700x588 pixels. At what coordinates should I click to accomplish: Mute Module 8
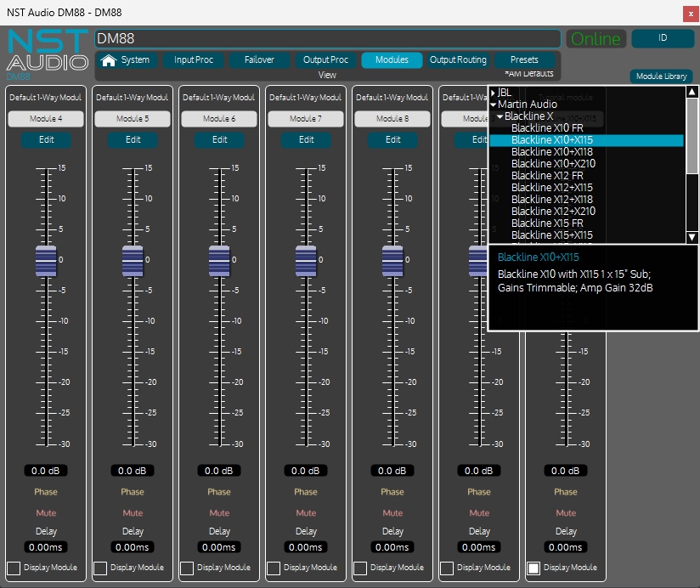(x=392, y=513)
